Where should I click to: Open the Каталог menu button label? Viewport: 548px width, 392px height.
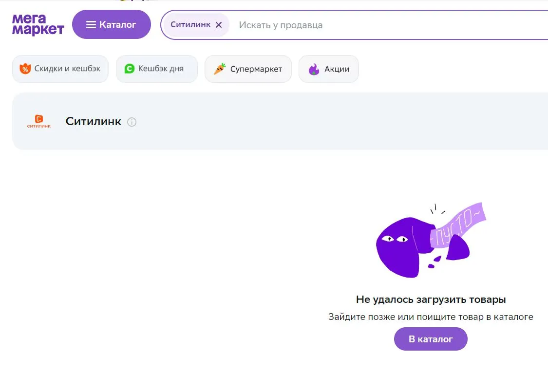117,24
